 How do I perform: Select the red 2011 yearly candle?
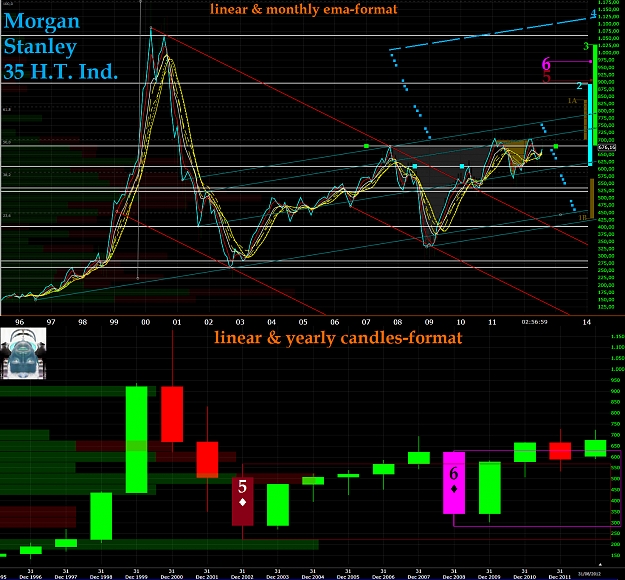pos(560,451)
